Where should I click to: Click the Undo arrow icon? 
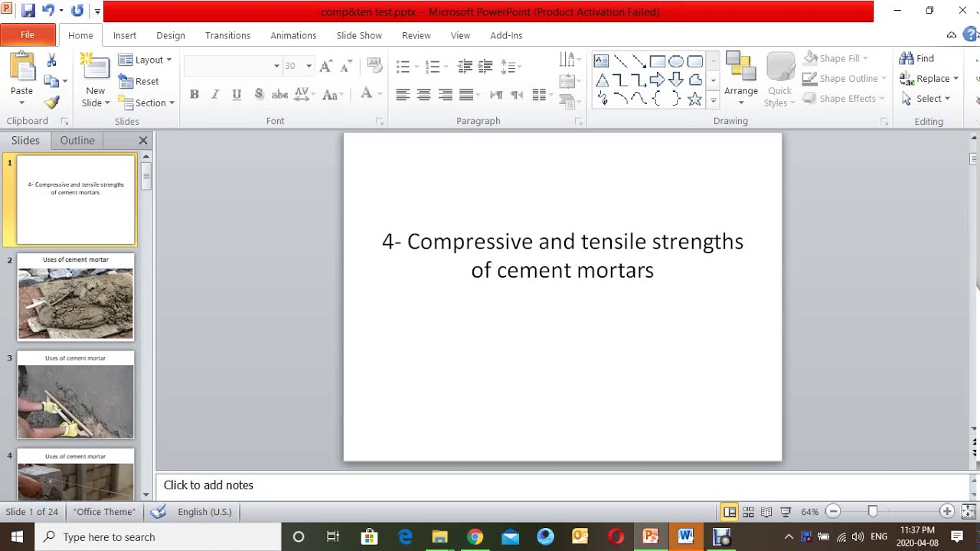tap(48, 11)
